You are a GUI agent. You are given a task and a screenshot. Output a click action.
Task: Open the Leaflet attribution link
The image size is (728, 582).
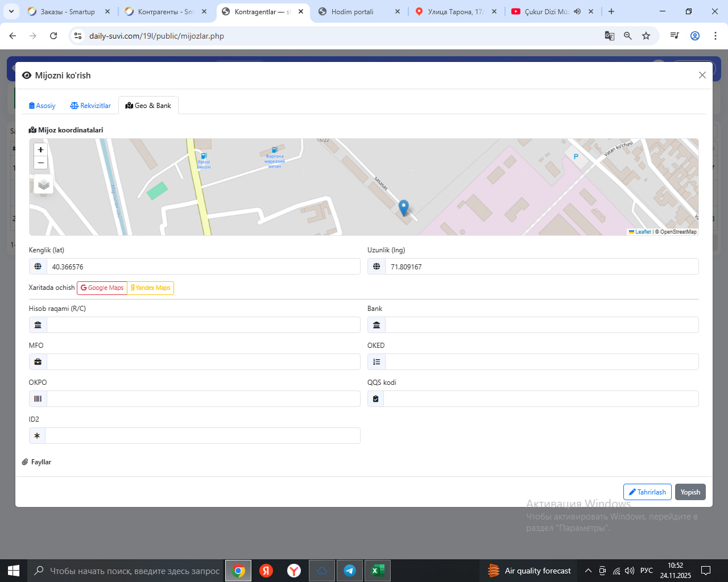[x=643, y=232]
